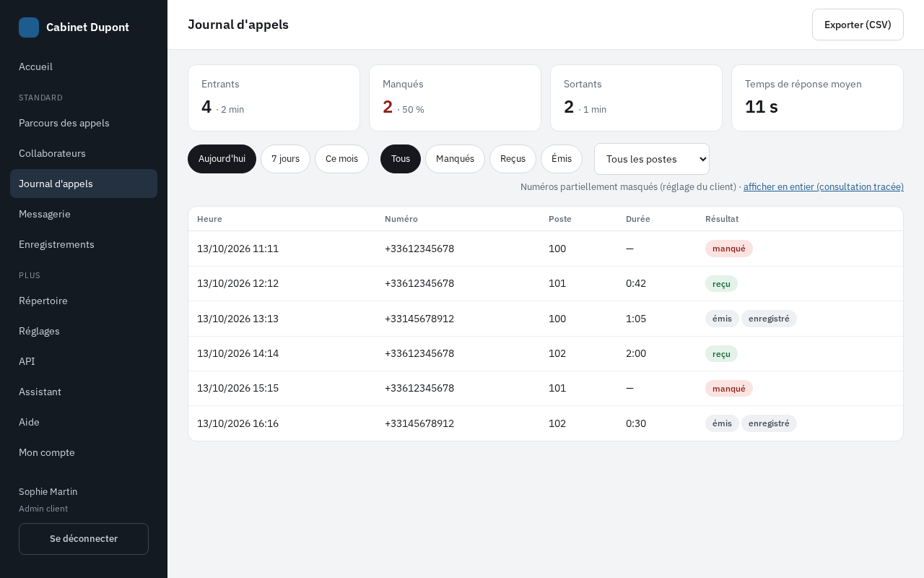The height and width of the screenshot is (578, 924).
Task: Open the API section
Action: [84, 361]
